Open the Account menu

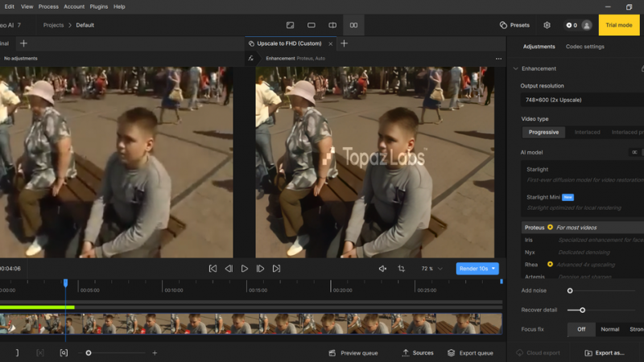[x=74, y=6]
